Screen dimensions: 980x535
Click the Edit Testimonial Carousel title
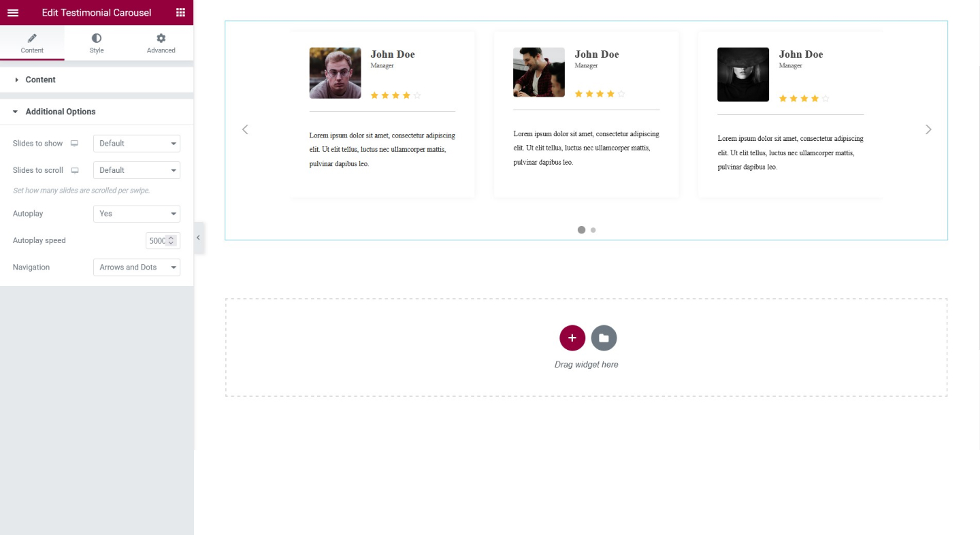[x=97, y=13]
